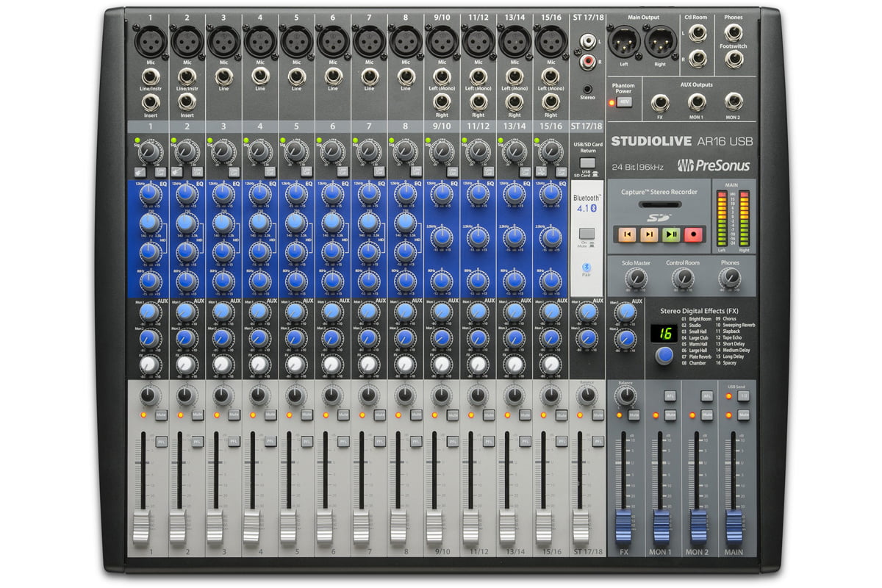Tap the blue Bluetooth Pair button
This screenshot has width=882, height=588.
[x=587, y=266]
